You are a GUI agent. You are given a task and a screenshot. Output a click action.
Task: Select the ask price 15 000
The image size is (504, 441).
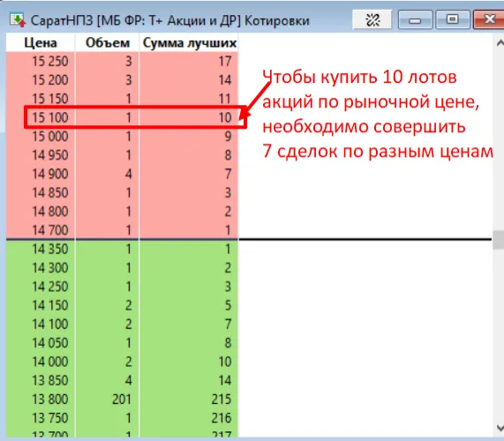tap(50, 136)
